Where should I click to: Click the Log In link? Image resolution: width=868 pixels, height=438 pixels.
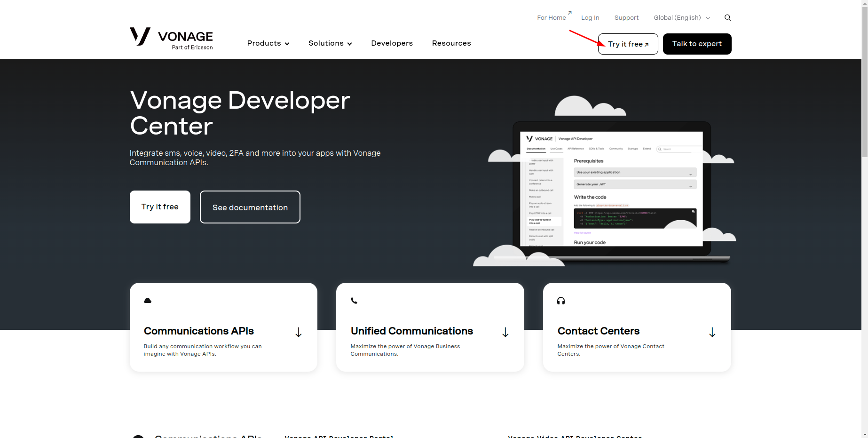click(x=590, y=18)
